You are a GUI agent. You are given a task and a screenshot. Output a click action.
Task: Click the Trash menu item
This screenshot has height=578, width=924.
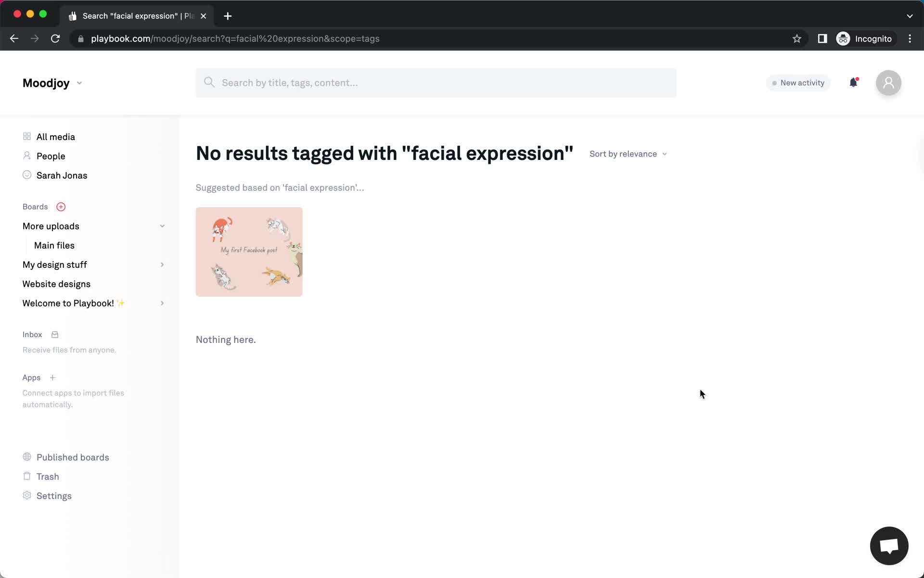tap(48, 477)
